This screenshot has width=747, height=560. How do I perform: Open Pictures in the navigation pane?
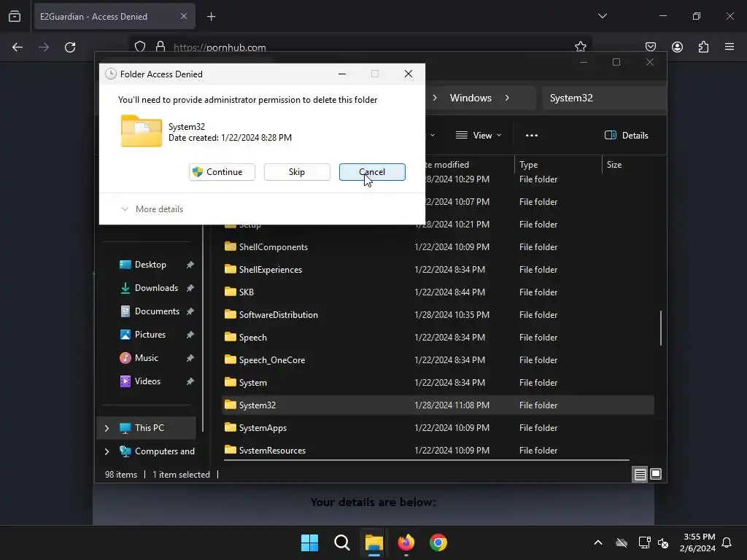150,335
